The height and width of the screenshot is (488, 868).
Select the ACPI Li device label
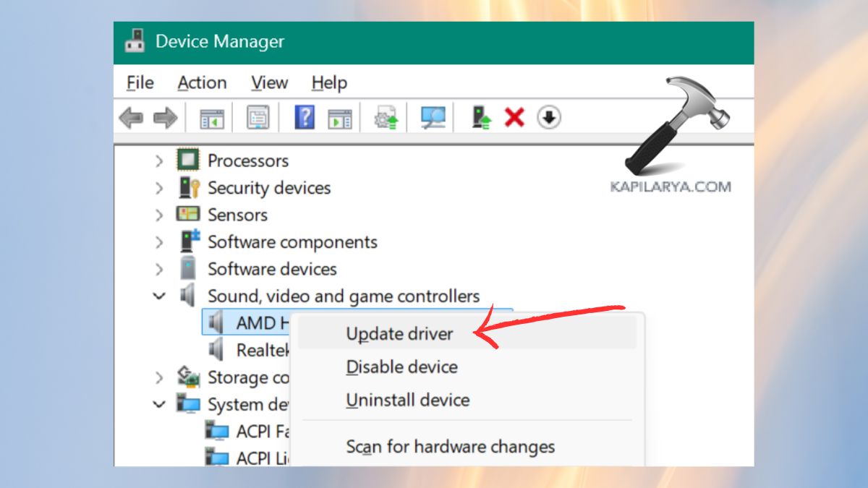click(x=263, y=458)
